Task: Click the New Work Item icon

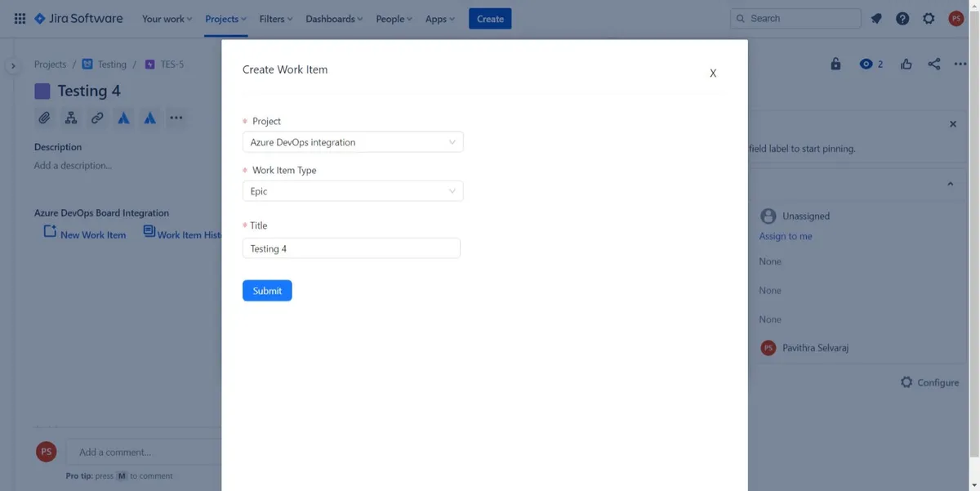Action: tap(50, 232)
